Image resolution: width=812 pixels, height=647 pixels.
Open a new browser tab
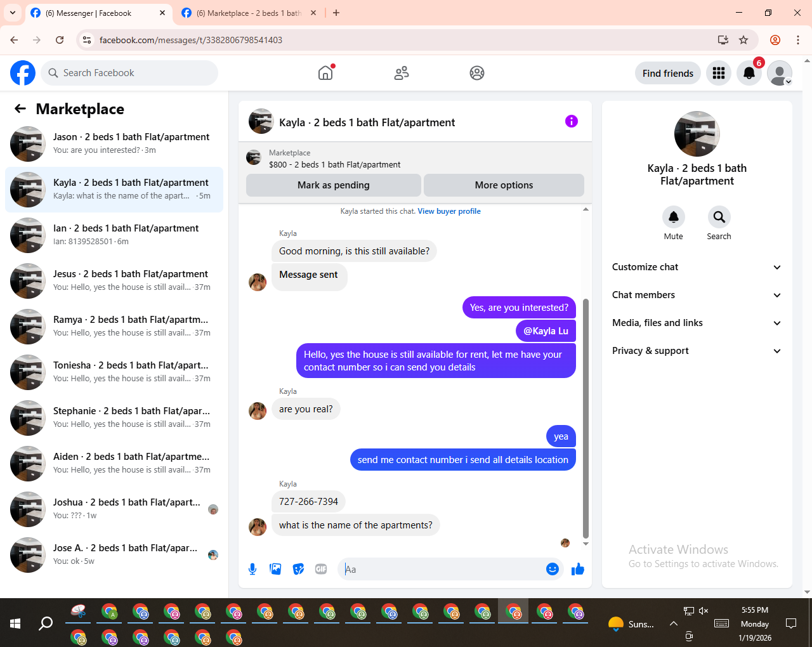336,13
